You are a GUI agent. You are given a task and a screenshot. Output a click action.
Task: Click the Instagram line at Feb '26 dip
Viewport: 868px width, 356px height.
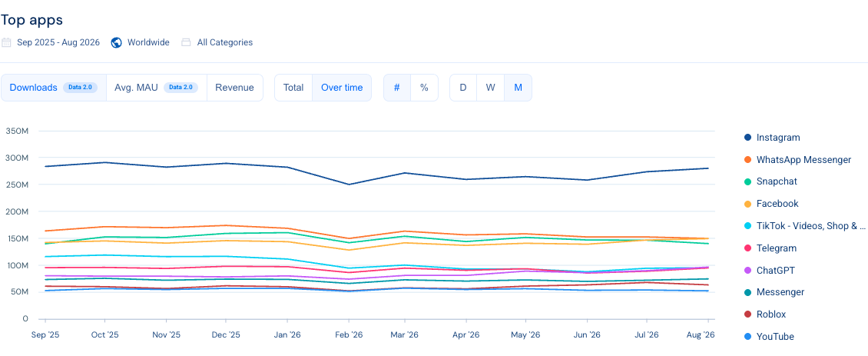348,185
